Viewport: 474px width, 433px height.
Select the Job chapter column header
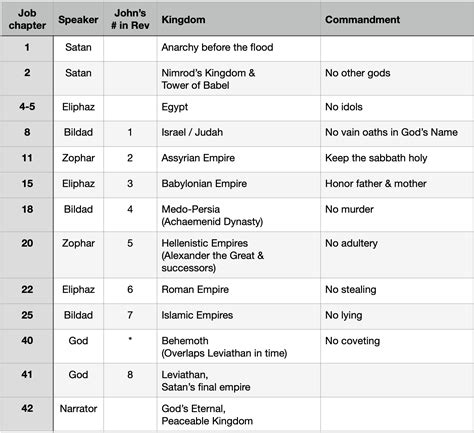(27, 19)
